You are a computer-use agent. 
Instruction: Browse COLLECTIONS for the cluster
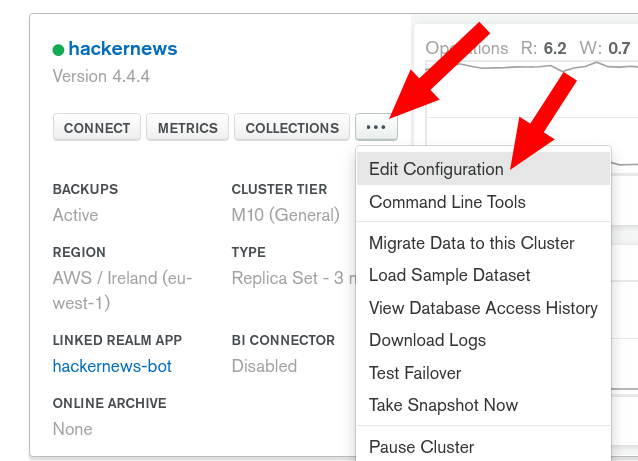292,128
